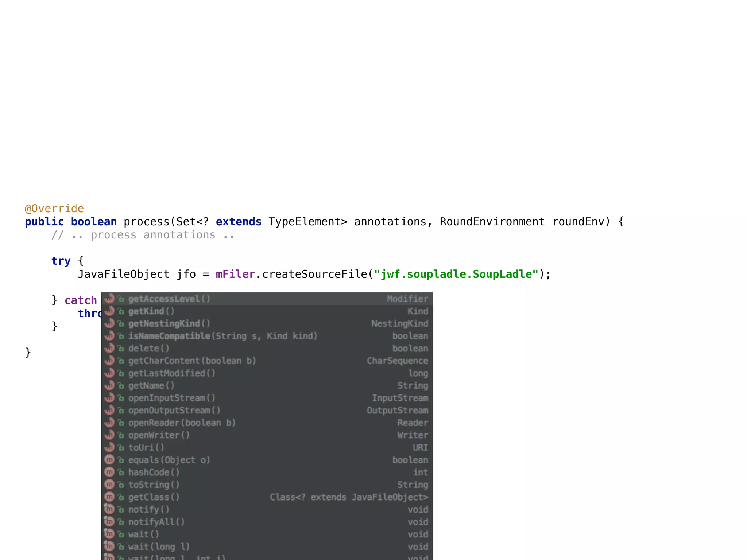Image resolution: width=747 pixels, height=560 pixels.
Task: Click public lock icon beside toString()
Action: point(121,485)
